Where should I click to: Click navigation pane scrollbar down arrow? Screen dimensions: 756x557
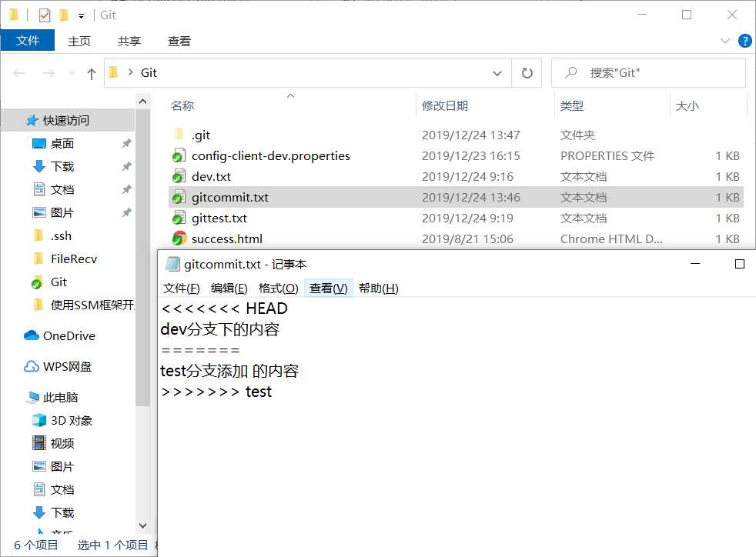pyautogui.click(x=142, y=525)
